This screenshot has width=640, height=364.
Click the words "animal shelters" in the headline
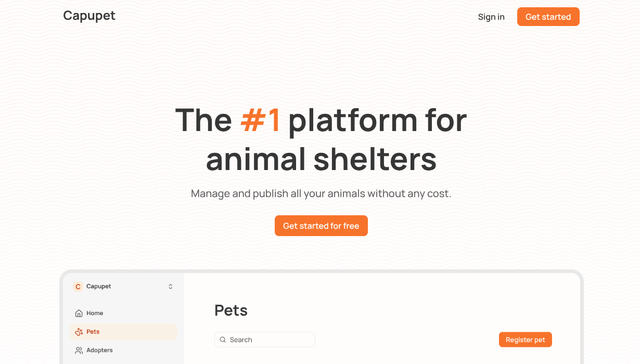pos(321,159)
